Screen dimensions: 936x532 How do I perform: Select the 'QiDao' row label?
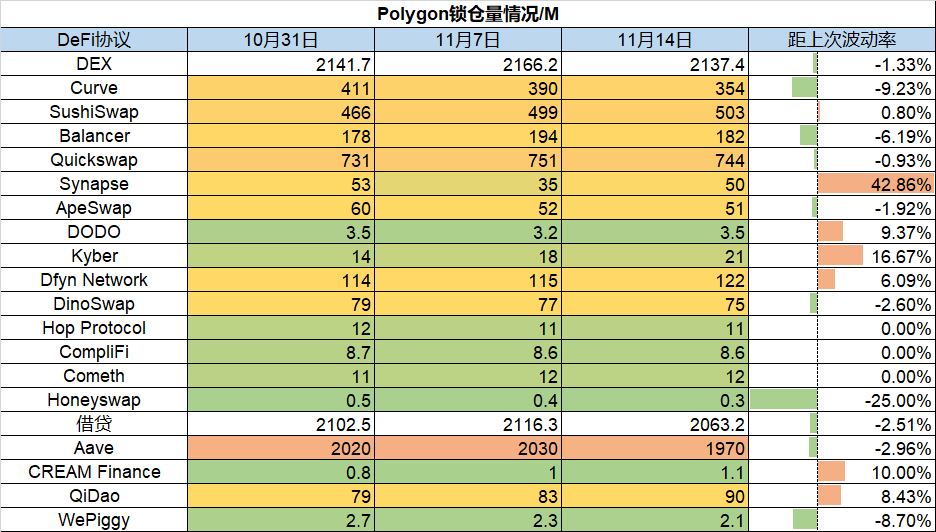pos(94,496)
